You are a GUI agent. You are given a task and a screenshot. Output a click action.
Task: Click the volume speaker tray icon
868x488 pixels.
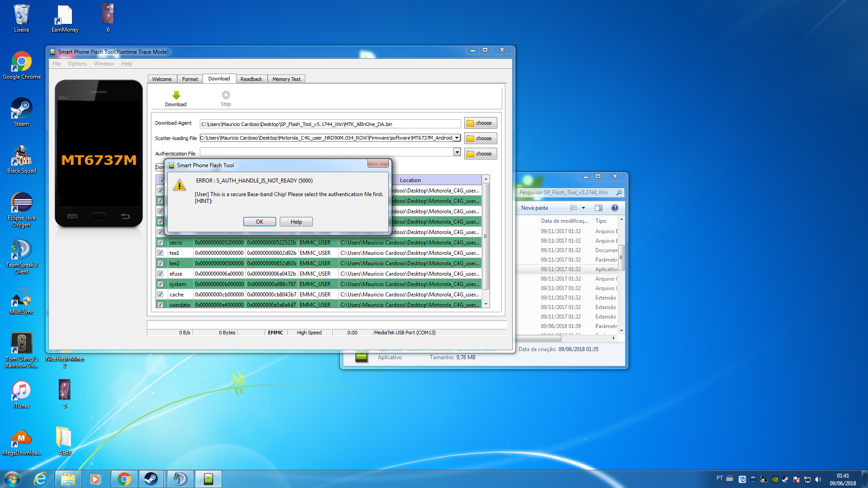pos(818,479)
